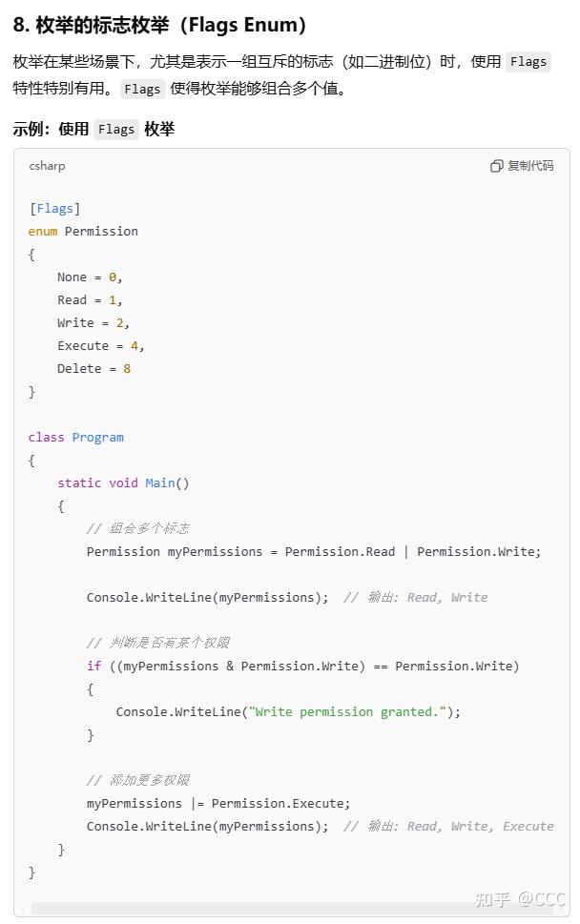Click the static void Main() line
The image size is (580, 924).
pos(123,483)
